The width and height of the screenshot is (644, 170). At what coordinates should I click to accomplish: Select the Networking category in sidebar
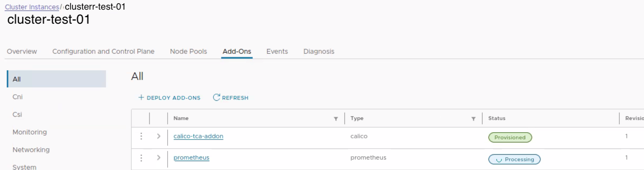[31, 150]
